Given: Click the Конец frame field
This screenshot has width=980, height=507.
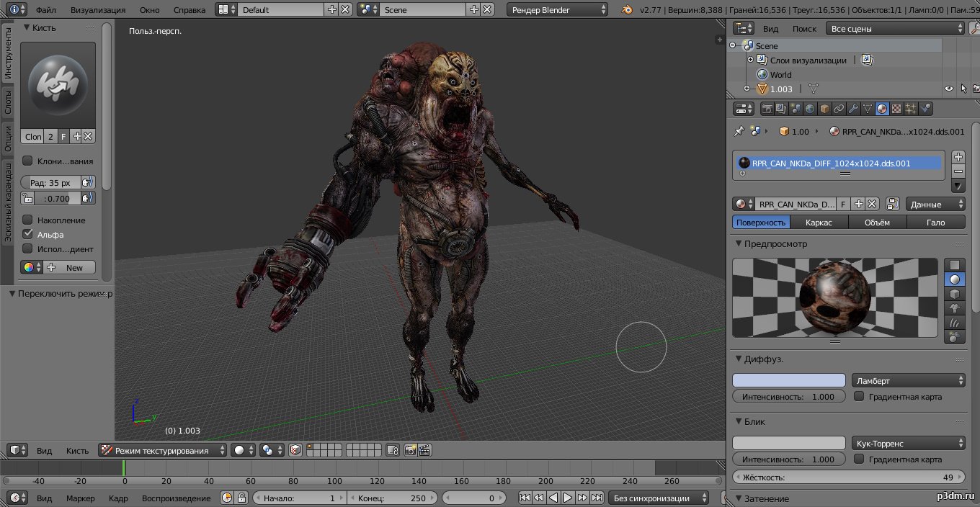Looking at the screenshot, I should point(392,498).
